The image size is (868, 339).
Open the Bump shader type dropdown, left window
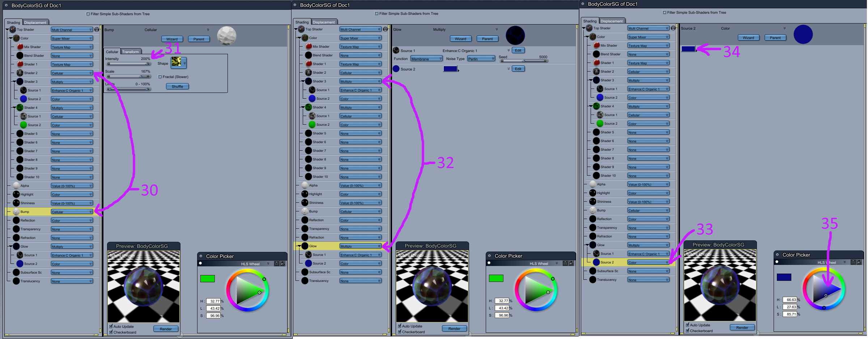coord(72,212)
